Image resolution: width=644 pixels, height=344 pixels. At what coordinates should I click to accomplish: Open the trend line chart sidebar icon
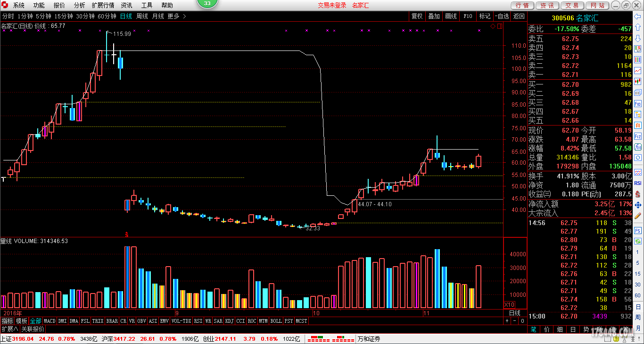click(638, 70)
